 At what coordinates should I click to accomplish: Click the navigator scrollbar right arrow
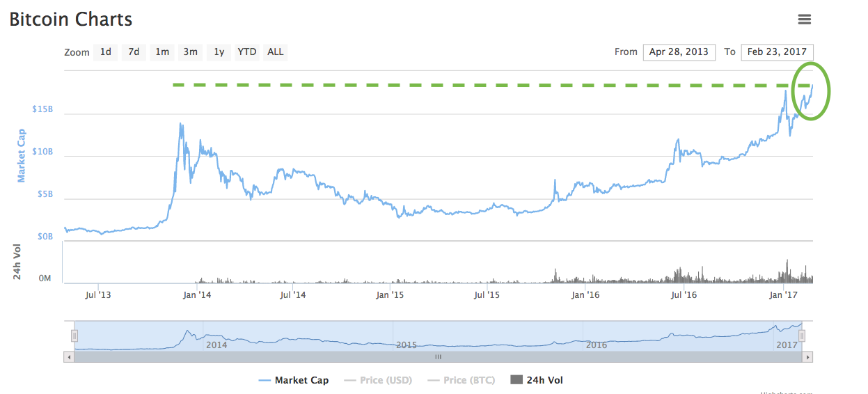coord(807,356)
